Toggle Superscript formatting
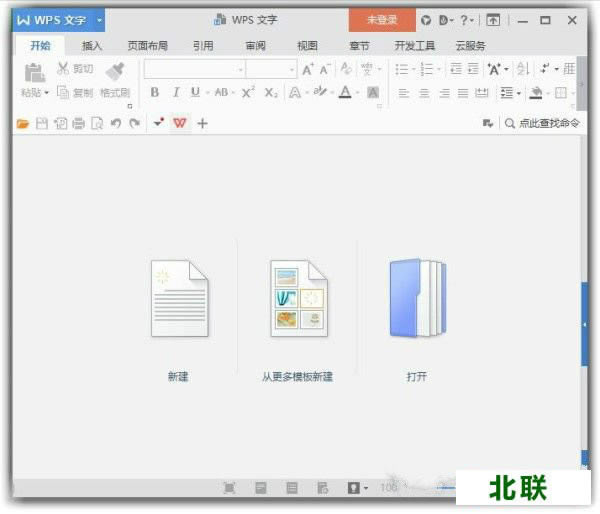Viewport: 600px width, 514px height. click(248, 92)
